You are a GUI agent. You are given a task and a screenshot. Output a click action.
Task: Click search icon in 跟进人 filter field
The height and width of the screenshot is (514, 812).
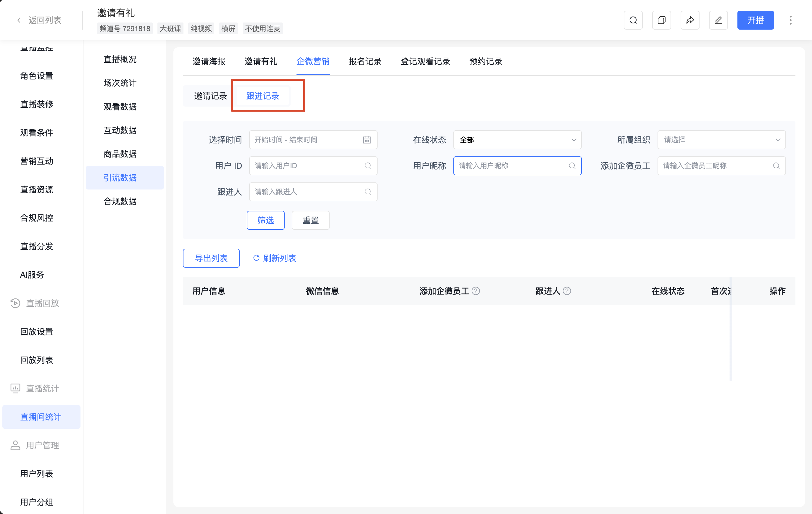tap(368, 192)
